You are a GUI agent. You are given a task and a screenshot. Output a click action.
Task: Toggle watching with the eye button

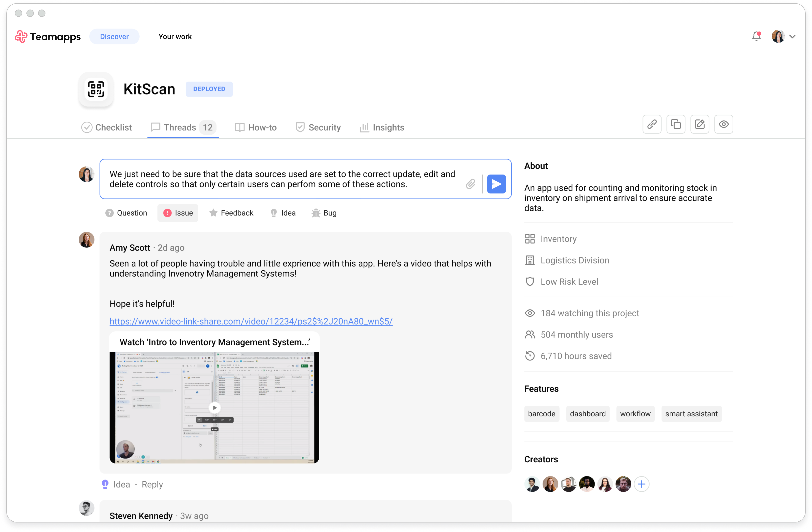point(723,124)
